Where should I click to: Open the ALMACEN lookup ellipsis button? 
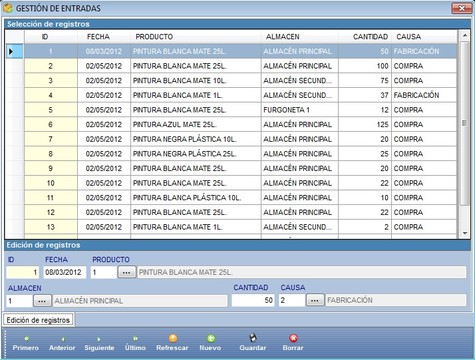click(42, 301)
